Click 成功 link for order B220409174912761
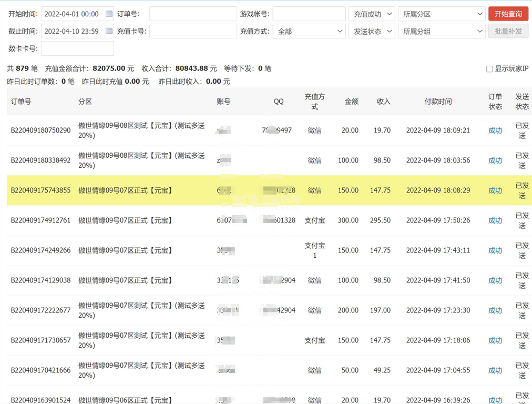532x404 pixels. coord(495,220)
